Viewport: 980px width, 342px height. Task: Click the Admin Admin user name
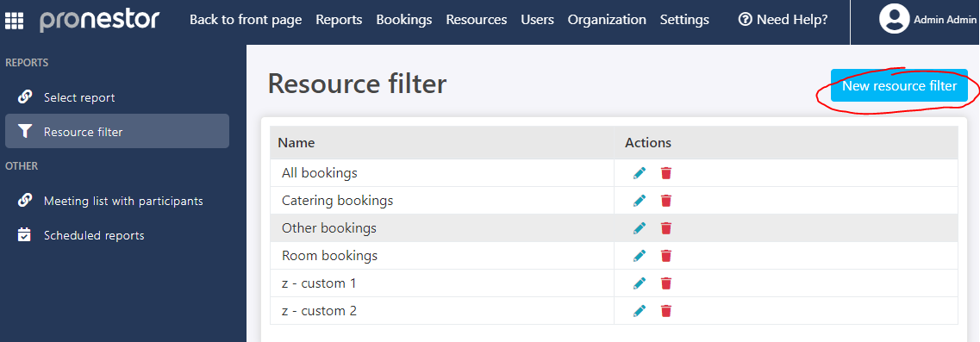point(945,20)
